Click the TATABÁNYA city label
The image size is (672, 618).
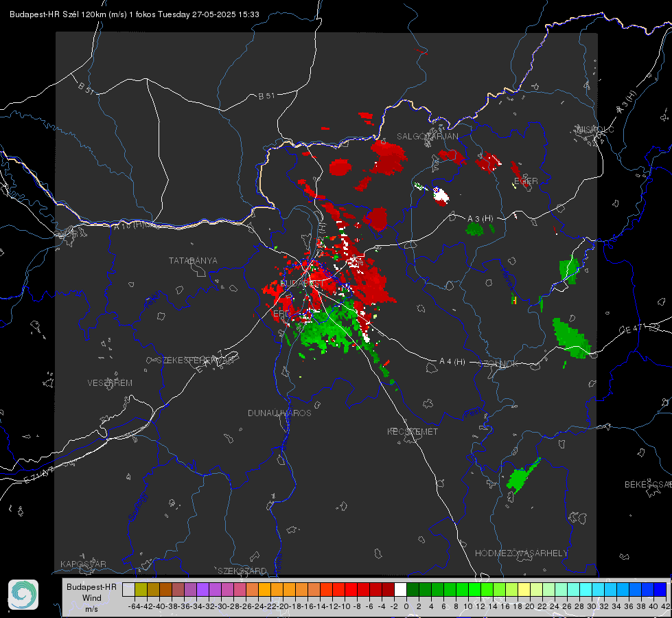tap(193, 260)
